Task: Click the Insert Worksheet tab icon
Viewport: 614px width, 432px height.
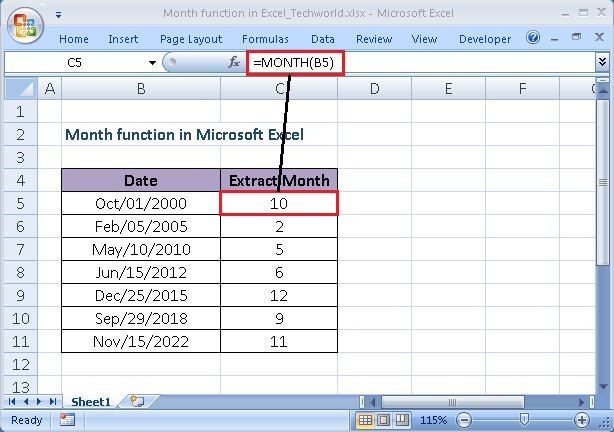Action: [137, 401]
